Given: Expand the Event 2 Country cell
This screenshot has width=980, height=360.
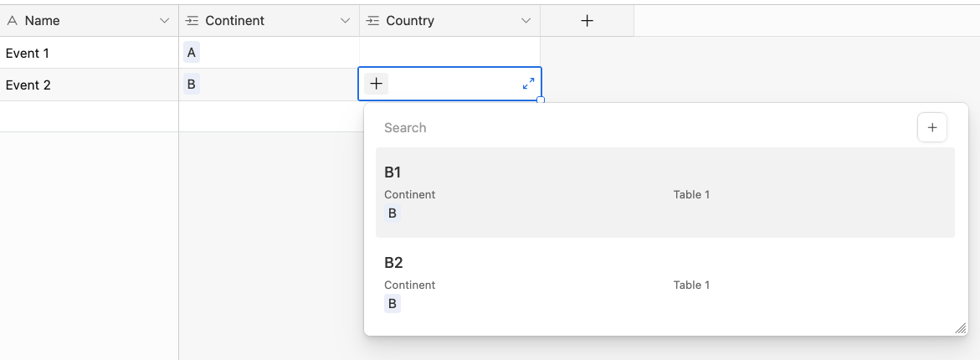Looking at the screenshot, I should [x=528, y=83].
